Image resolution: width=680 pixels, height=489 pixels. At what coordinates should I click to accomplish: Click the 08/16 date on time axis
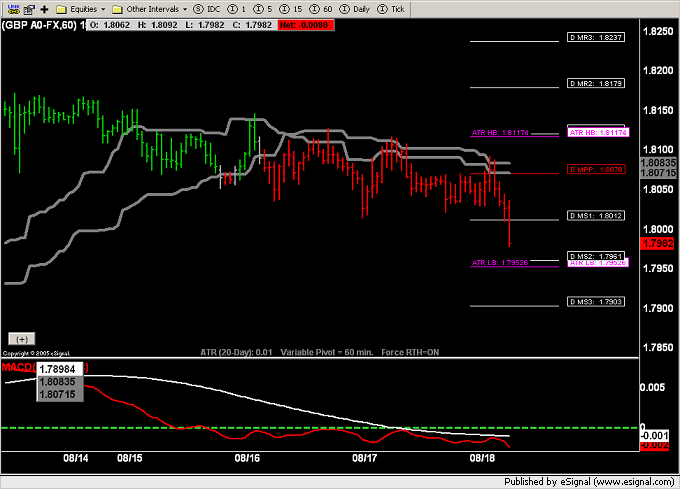tap(247, 458)
